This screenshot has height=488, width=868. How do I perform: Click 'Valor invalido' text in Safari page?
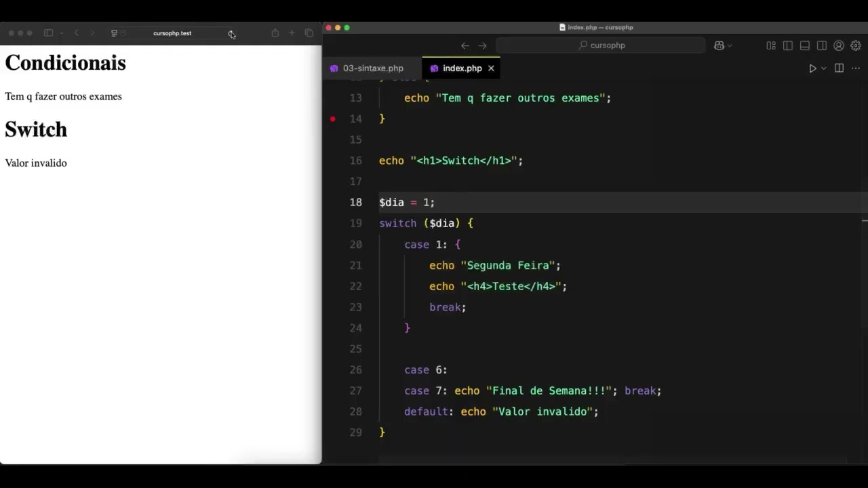tap(36, 163)
